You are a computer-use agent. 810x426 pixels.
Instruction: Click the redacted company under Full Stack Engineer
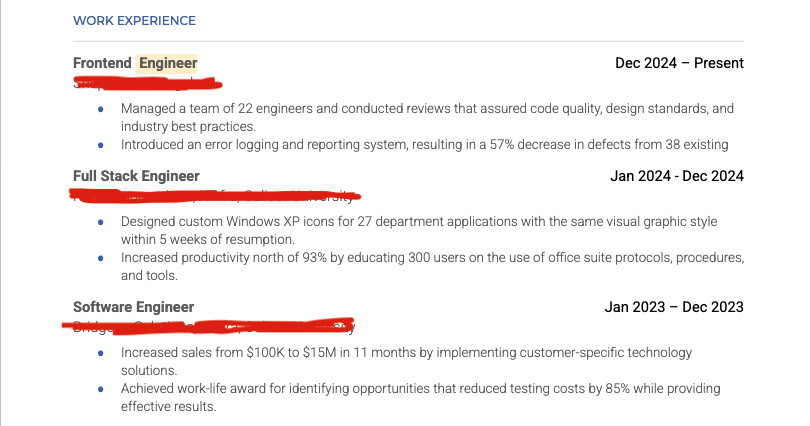pos(215,196)
